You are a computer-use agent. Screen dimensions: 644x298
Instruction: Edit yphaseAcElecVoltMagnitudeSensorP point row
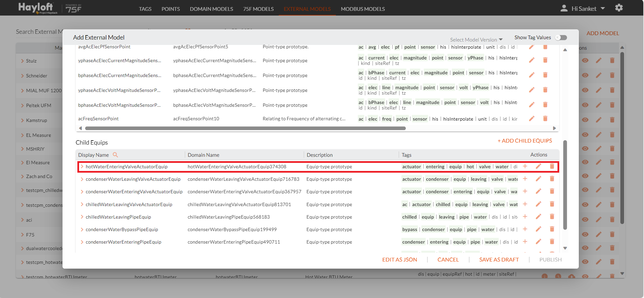tap(532, 90)
